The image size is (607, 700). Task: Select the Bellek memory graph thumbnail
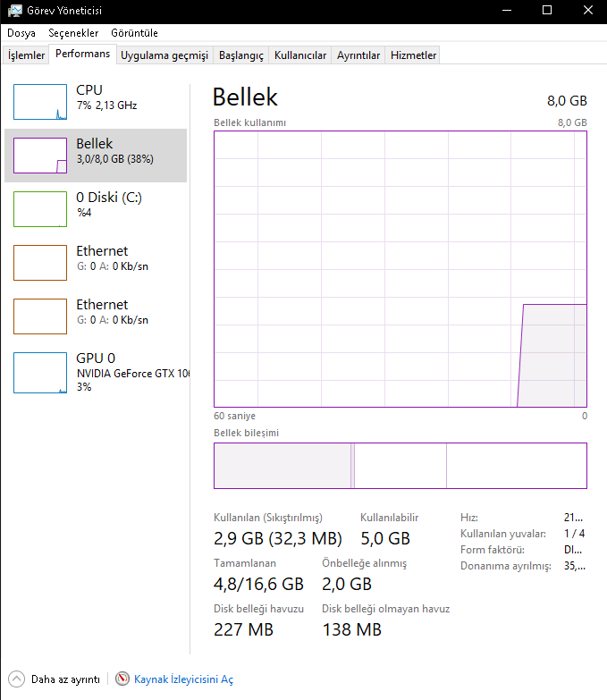click(x=40, y=156)
